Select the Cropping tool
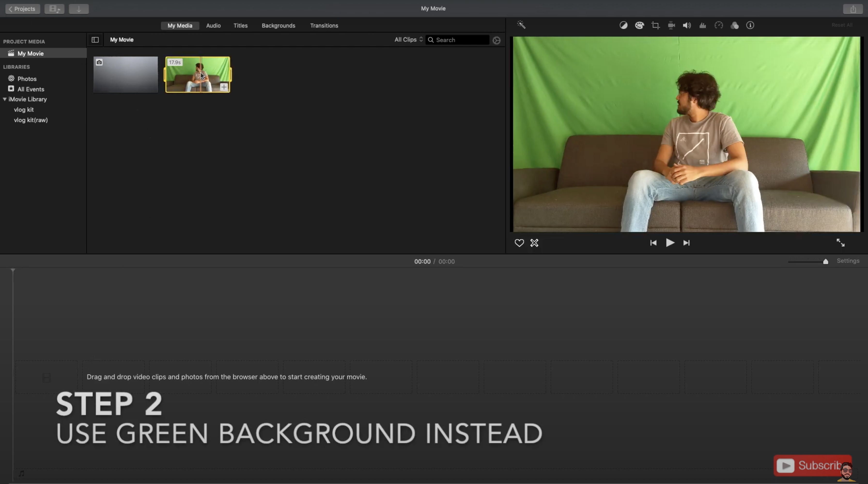 tap(656, 25)
